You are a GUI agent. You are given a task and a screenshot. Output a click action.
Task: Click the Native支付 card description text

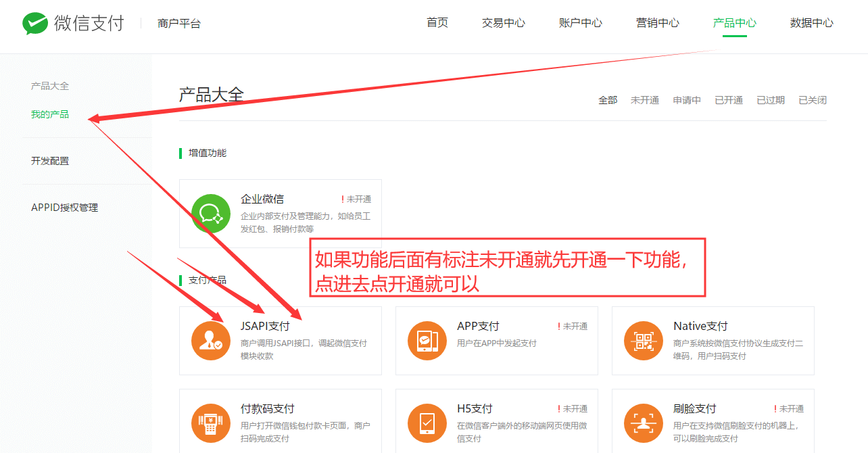[738, 350]
